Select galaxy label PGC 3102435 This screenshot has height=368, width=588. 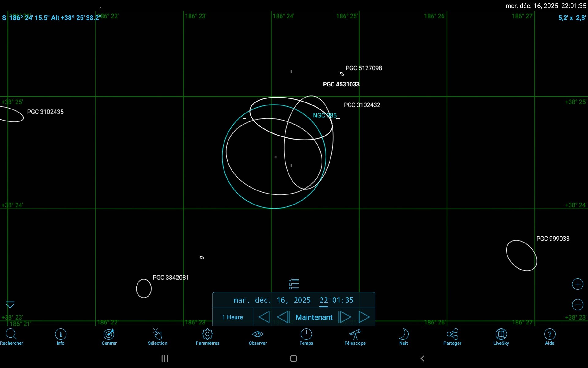tap(45, 112)
